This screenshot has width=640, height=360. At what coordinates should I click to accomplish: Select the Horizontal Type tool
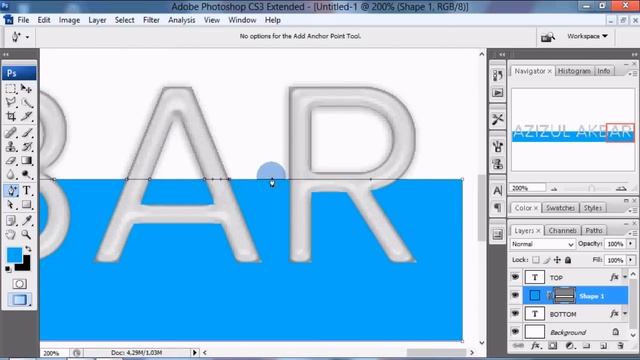tap(27, 191)
